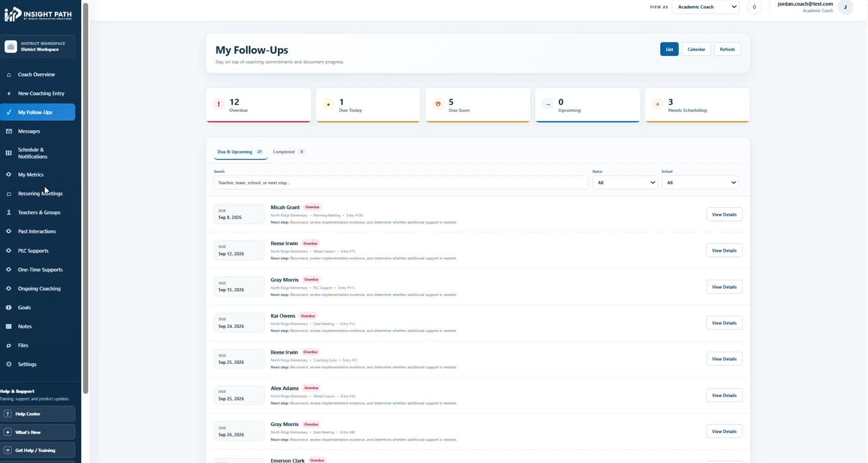
Task: Click the Recurring Meetings icon
Action: pyautogui.click(x=9, y=194)
